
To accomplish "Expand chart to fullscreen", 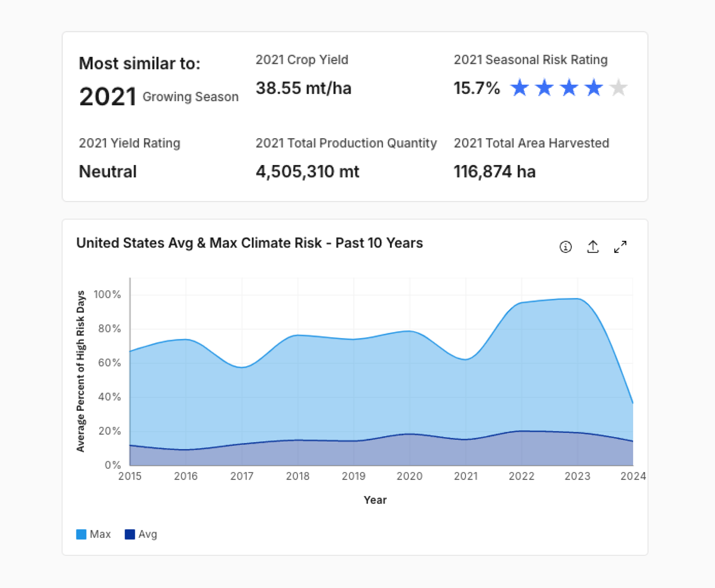I will click(x=620, y=247).
